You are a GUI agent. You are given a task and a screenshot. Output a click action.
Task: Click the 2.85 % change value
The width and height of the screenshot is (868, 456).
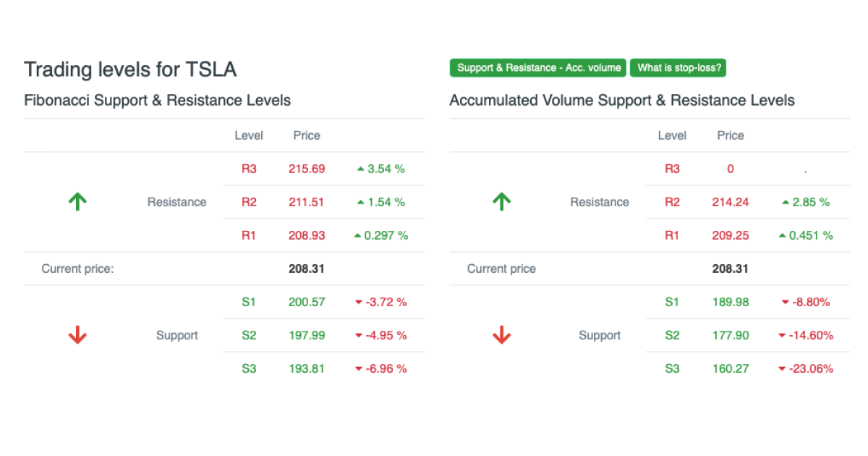pos(806,202)
